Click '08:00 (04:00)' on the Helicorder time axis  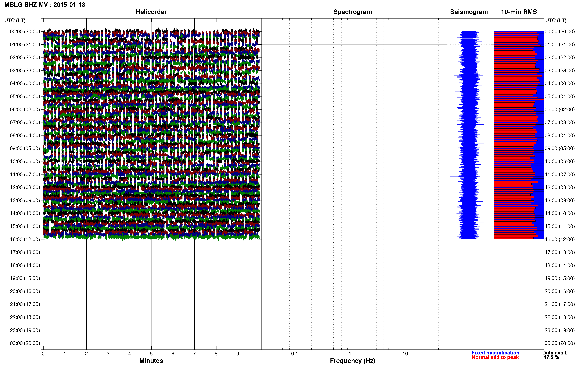pyautogui.click(x=25, y=135)
